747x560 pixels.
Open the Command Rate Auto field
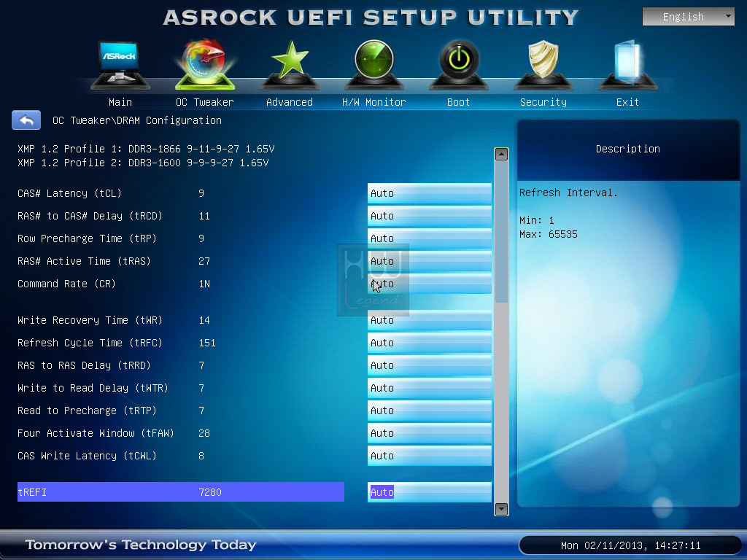point(429,284)
